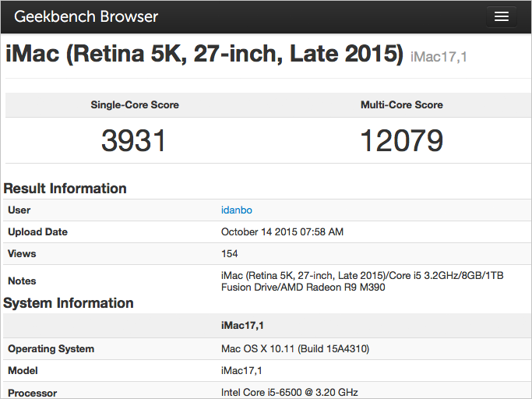The image size is (532, 399).
Task: Select upload date October 14 2015 07:58 AM
Action: click(282, 232)
